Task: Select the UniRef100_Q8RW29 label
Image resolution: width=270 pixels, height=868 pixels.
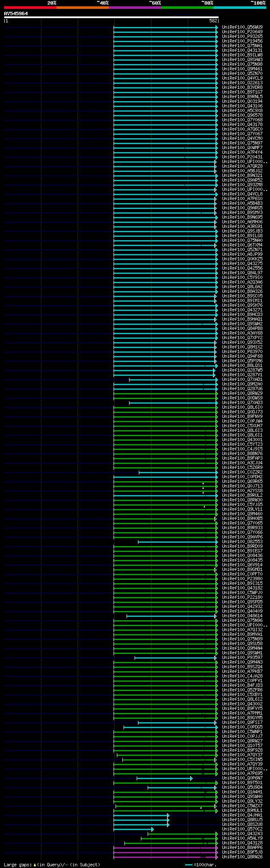Action: pos(242,393)
